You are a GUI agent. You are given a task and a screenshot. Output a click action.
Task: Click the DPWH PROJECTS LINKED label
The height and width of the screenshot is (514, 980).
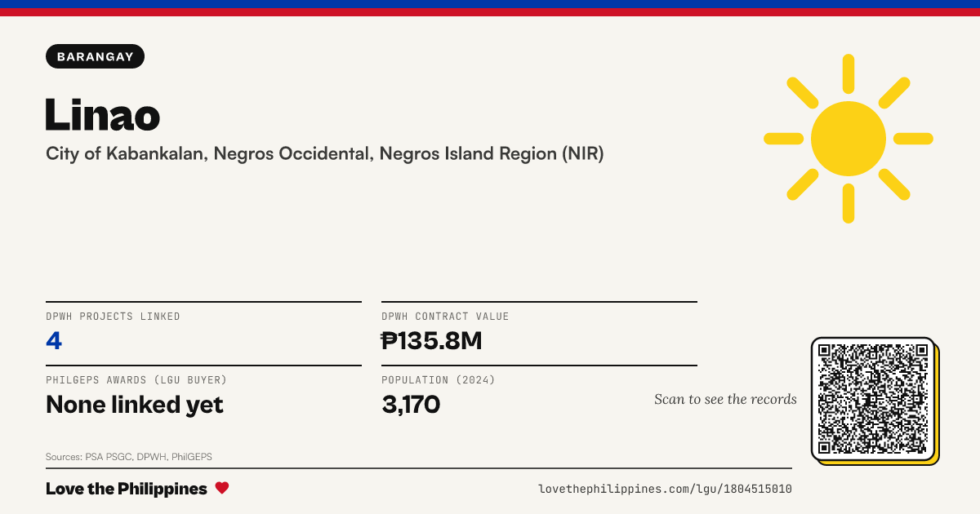(113, 317)
